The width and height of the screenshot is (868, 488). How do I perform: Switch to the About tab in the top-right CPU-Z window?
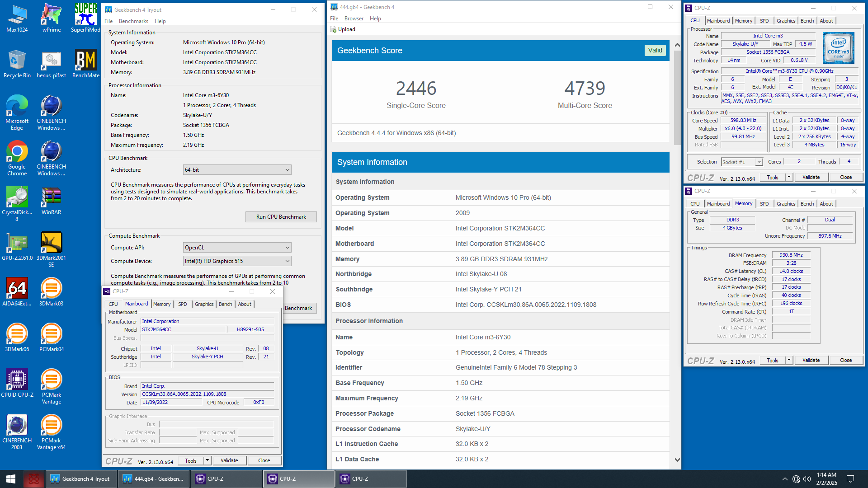826,21
